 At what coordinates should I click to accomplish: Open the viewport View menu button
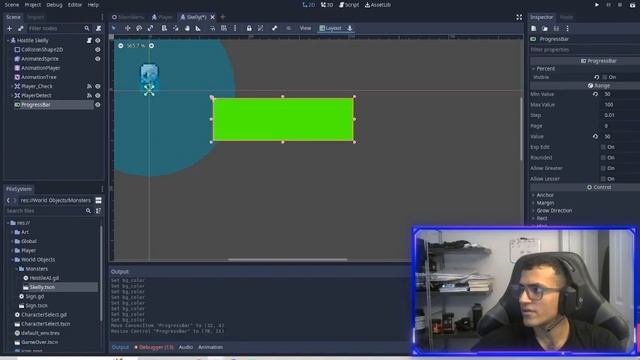click(x=305, y=28)
